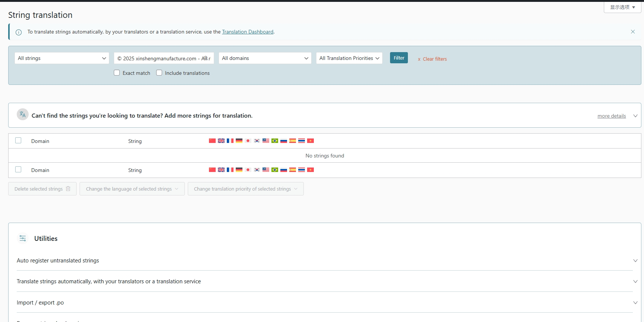Click Thailand flag in bottom footer row

302,170
